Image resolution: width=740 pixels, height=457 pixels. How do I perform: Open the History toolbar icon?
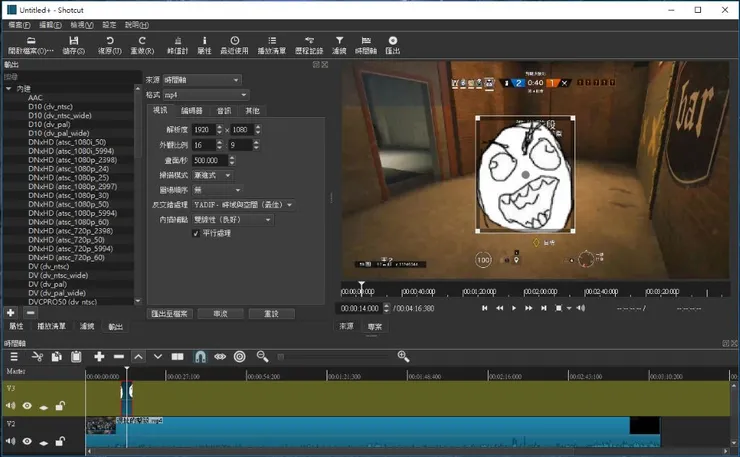click(309, 41)
